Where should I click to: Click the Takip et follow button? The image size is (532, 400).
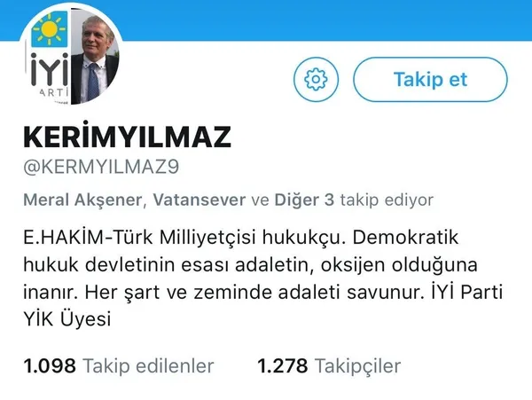pos(430,80)
